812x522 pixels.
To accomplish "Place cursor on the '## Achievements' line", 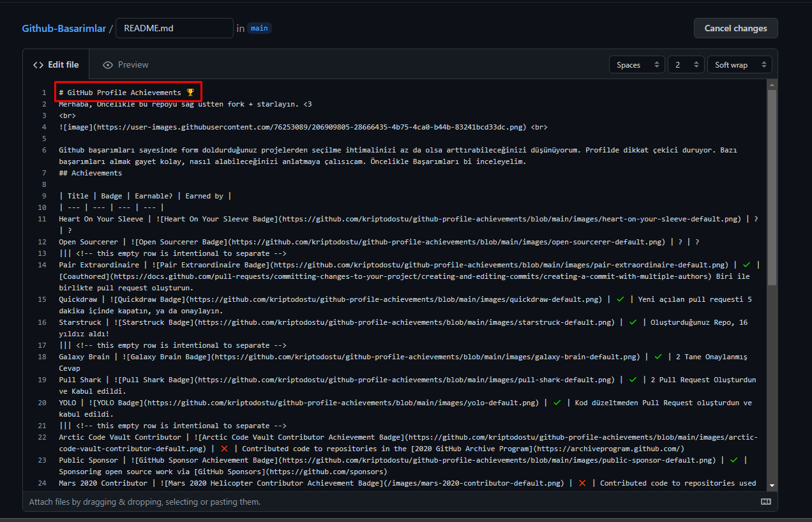I will pyautogui.click(x=90, y=173).
